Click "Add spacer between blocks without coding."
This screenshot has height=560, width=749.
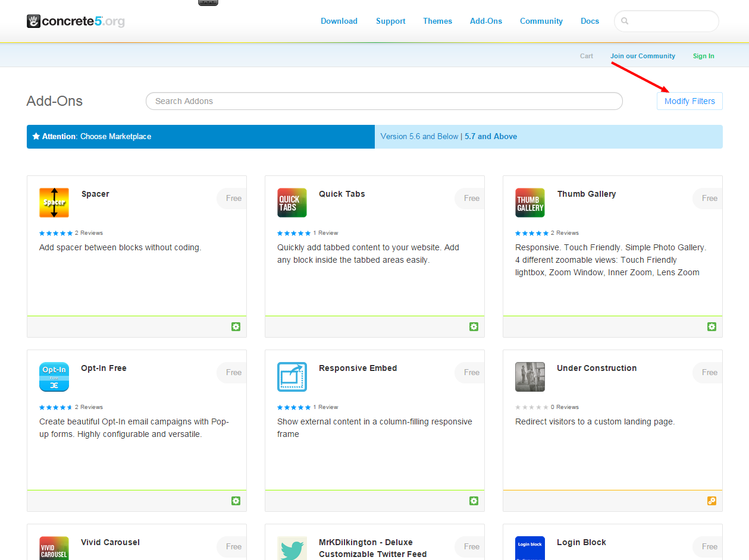point(120,247)
